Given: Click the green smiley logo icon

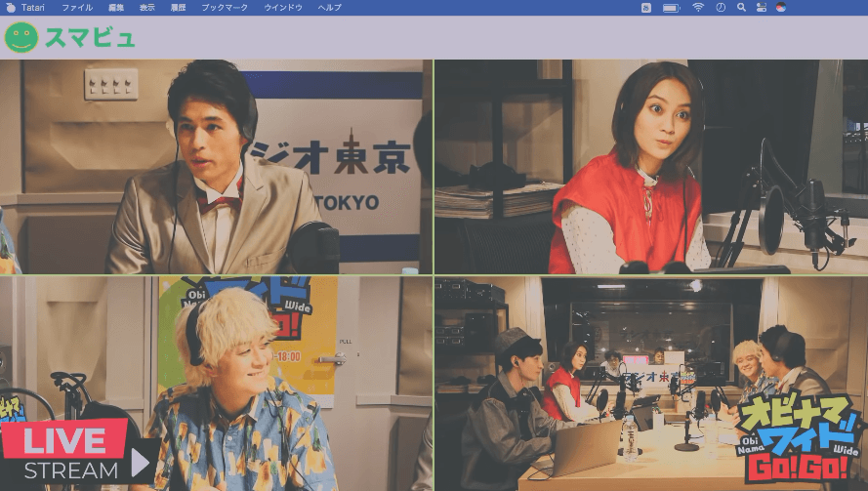Looking at the screenshot, I should [21, 37].
